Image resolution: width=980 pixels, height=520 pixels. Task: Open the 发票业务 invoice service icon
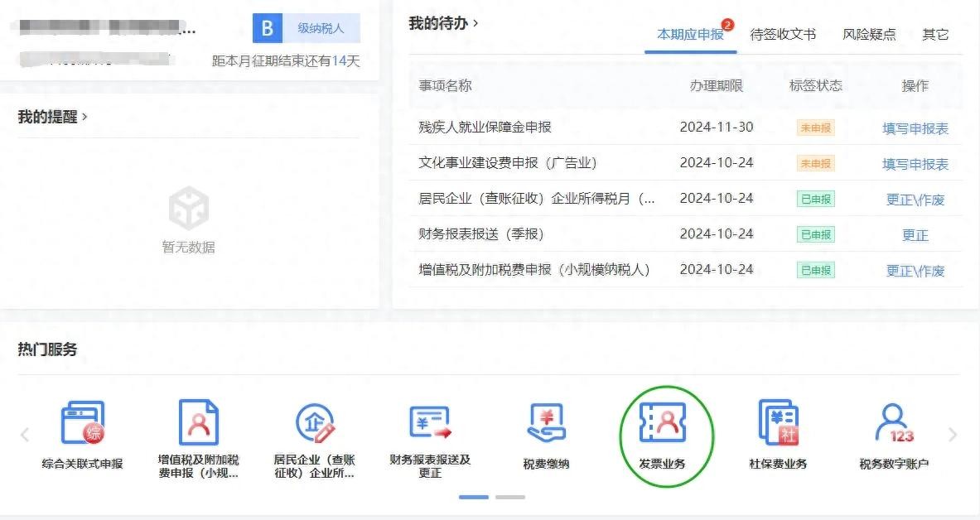click(x=662, y=425)
